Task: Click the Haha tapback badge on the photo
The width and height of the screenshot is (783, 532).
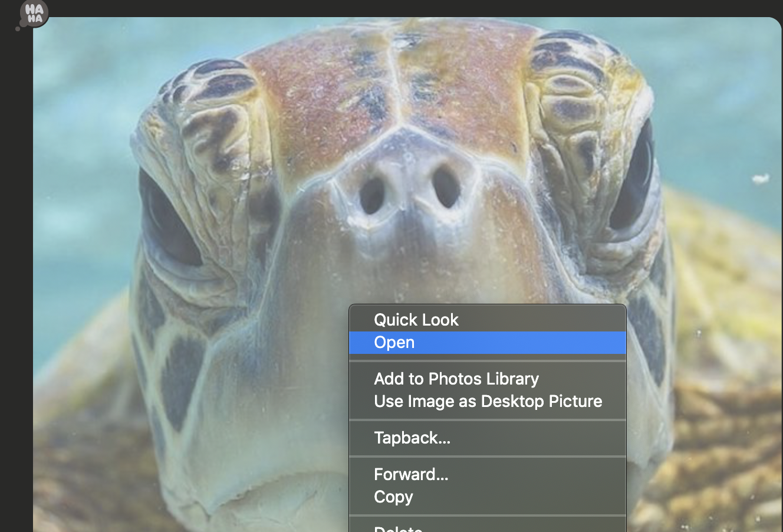Action: 34,14
